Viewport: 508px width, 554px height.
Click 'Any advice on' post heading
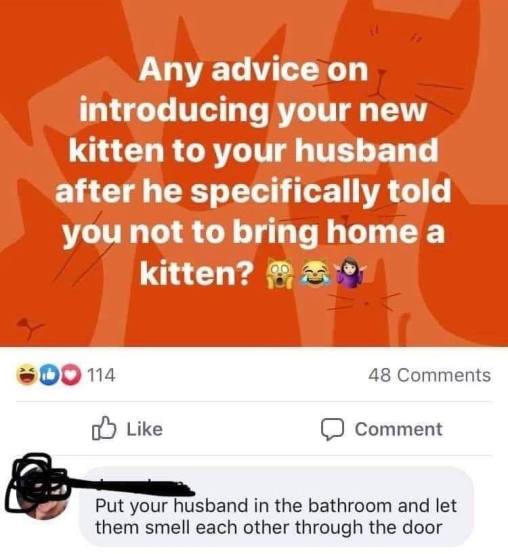click(253, 70)
